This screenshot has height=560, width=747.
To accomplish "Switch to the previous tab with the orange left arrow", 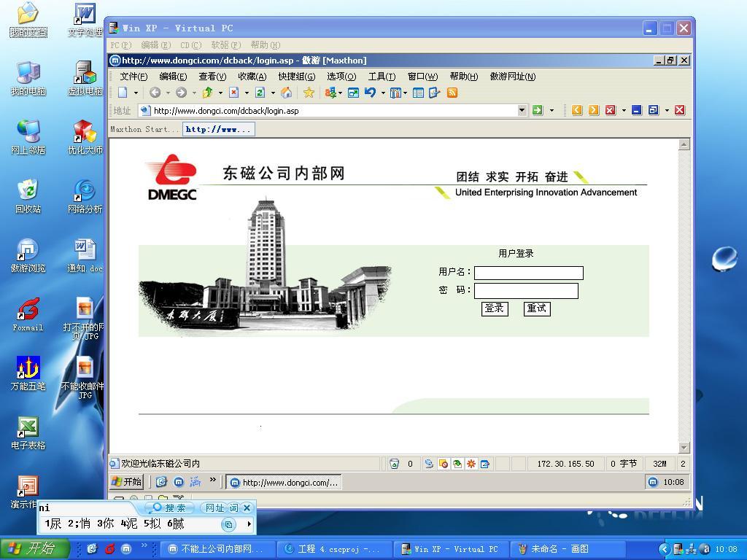I will point(577,111).
